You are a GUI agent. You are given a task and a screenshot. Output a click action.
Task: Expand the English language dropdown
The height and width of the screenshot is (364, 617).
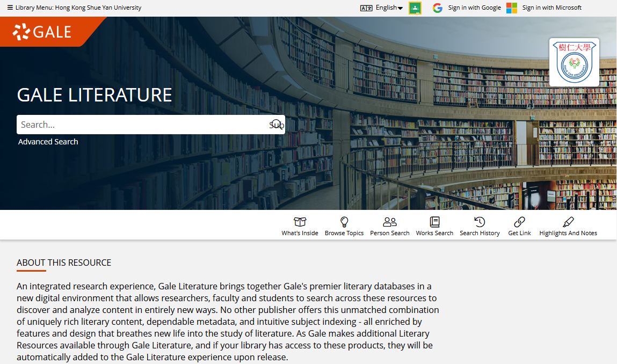(389, 8)
